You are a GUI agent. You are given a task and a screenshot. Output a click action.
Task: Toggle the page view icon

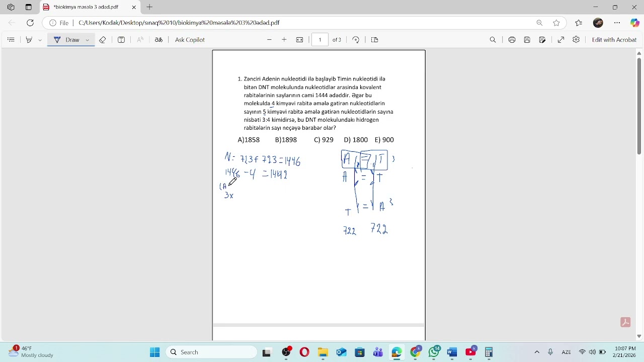(374, 40)
